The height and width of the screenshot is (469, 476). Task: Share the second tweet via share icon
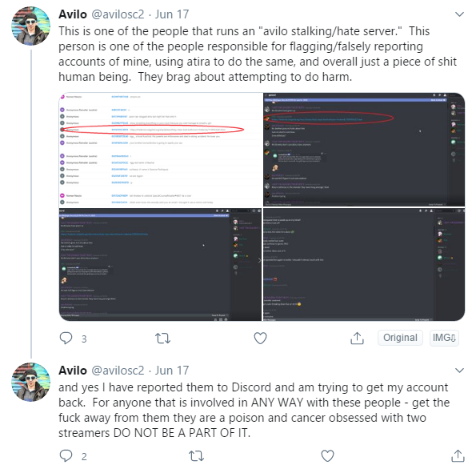coord(458,455)
